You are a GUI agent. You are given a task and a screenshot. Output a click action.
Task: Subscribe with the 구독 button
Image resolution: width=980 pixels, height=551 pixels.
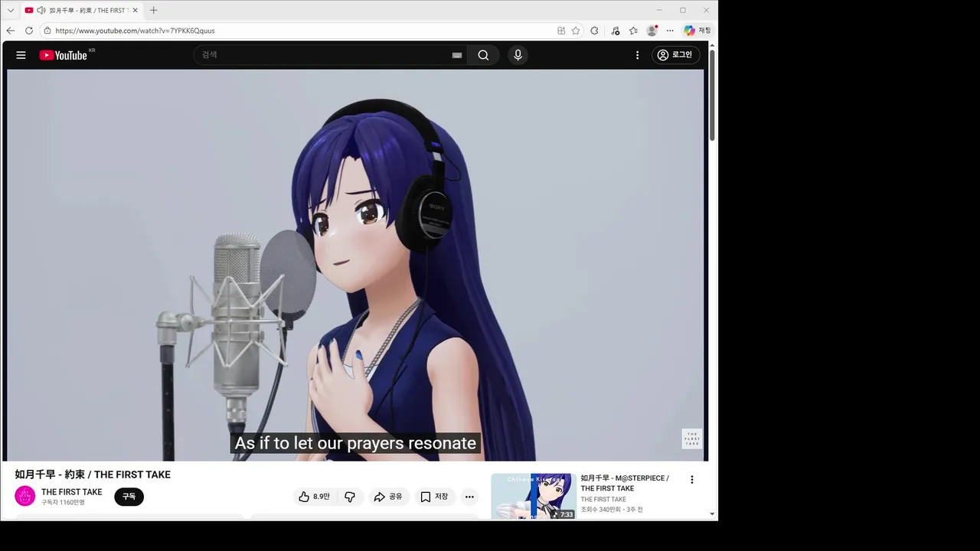click(129, 497)
